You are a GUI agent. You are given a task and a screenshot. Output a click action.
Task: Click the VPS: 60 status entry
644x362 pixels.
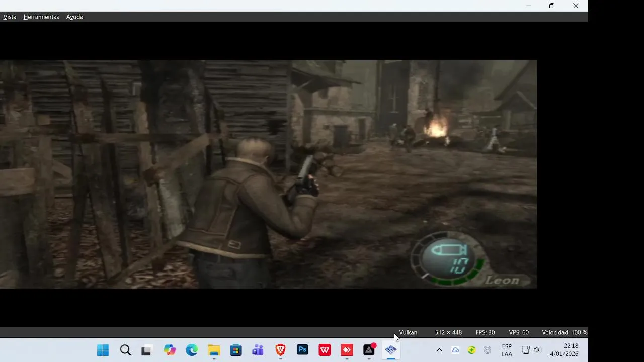(519, 332)
